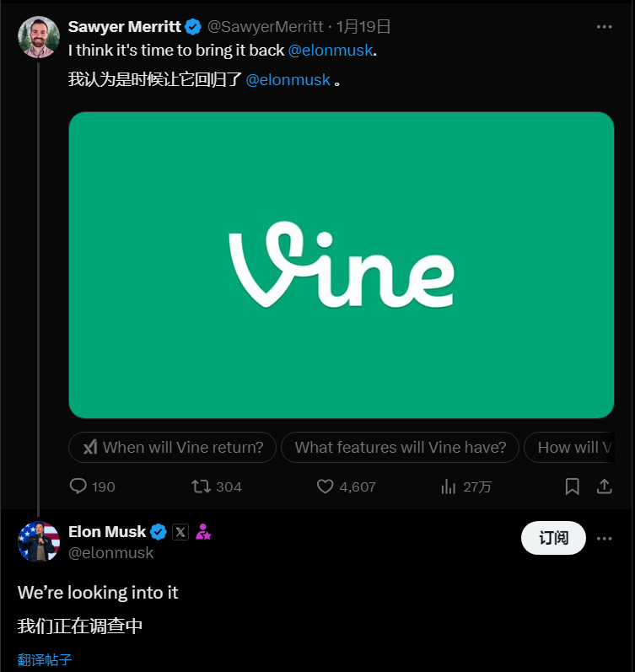635x672 pixels.
Task: Open Elon Musk's profile avatar
Action: [x=39, y=541]
